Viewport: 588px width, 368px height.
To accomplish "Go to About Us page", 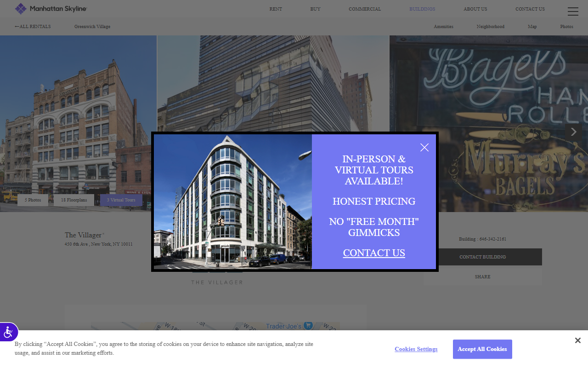I will click(475, 9).
